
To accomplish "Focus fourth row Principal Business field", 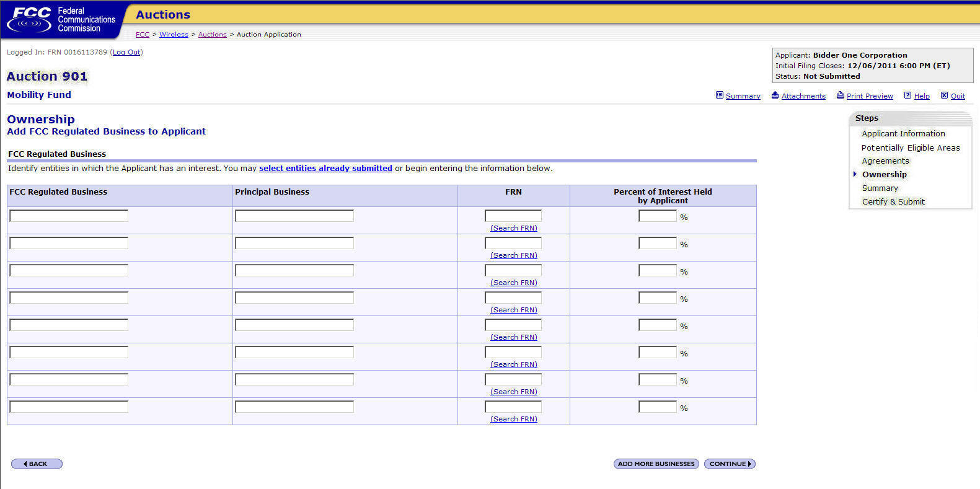I will (294, 297).
